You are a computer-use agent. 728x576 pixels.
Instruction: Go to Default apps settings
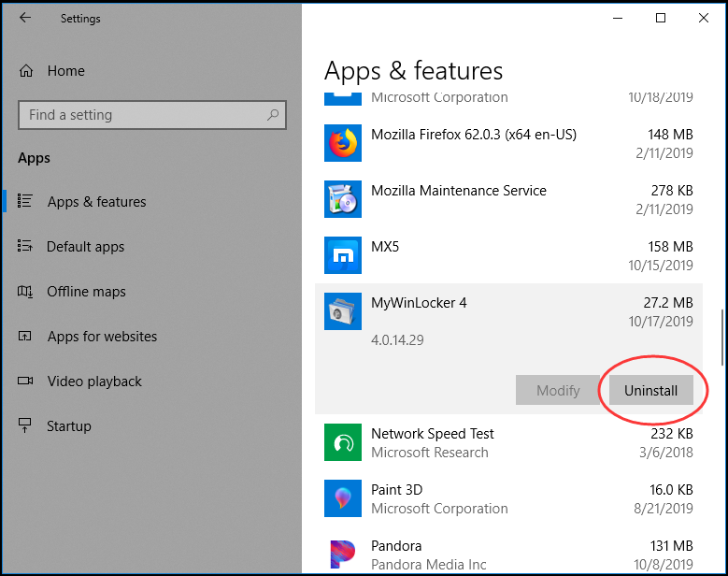click(85, 247)
